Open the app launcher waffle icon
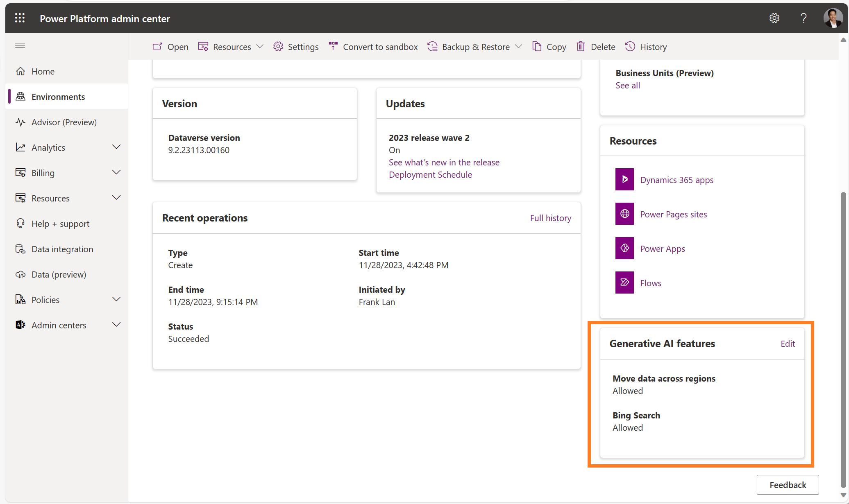Screen dimensions: 849x504 click(20, 18)
